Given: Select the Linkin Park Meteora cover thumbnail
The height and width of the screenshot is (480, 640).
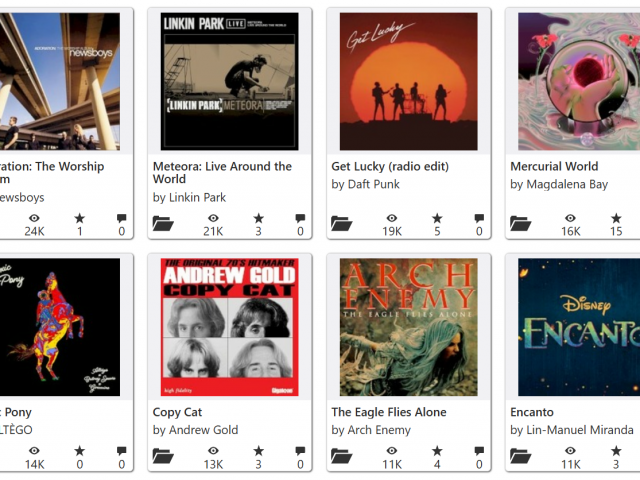Looking at the screenshot, I should pos(229,81).
